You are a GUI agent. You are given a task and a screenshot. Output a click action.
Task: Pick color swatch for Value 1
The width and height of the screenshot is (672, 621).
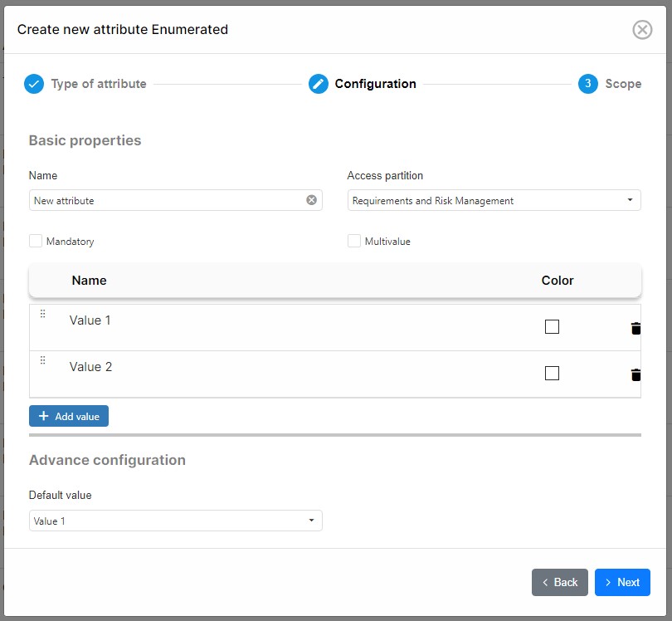[x=552, y=327]
